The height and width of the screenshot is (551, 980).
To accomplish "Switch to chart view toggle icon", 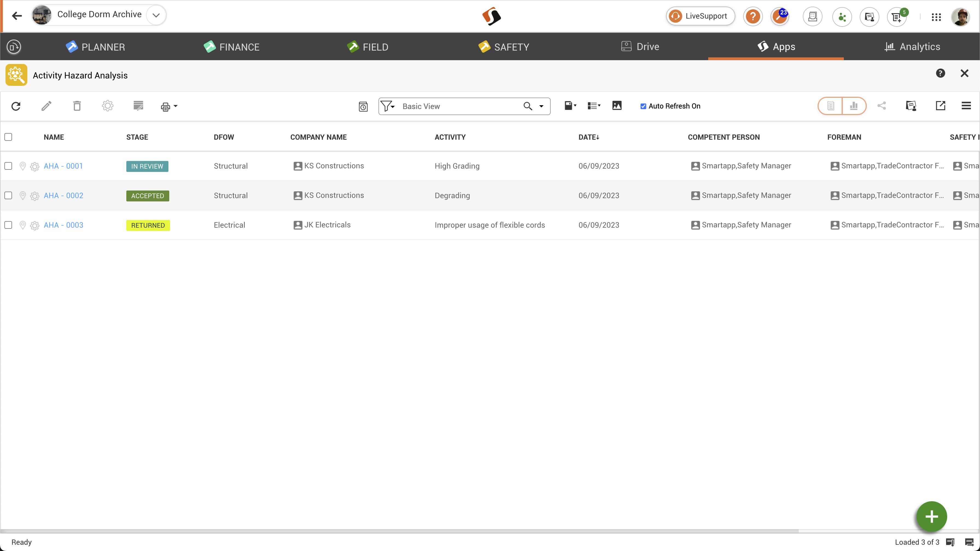I will point(854,106).
